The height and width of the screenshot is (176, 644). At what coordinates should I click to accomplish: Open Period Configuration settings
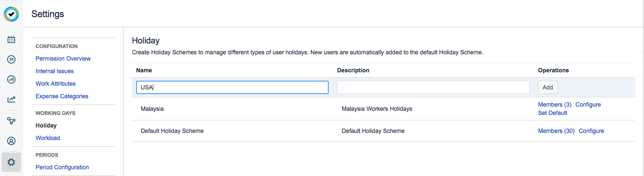(62, 167)
